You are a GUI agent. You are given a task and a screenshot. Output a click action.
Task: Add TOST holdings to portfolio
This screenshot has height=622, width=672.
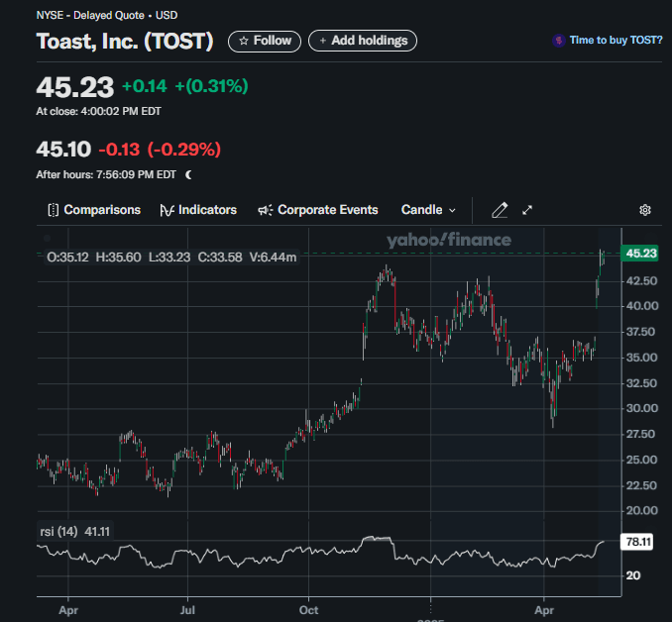(363, 41)
